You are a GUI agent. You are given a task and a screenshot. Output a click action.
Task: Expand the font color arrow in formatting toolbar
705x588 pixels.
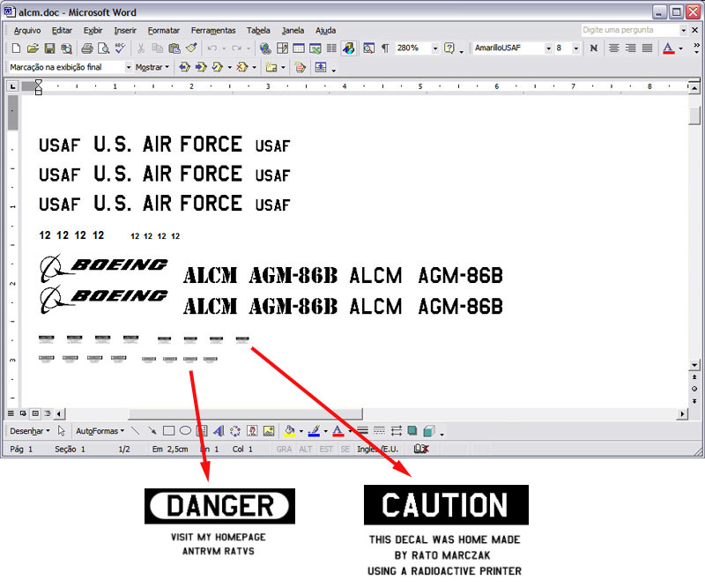click(681, 48)
